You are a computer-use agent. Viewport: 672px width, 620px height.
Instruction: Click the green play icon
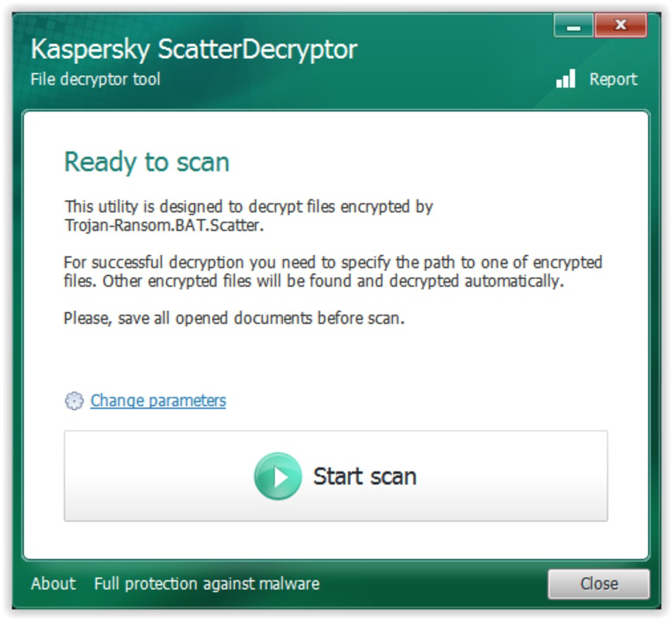[x=277, y=476]
